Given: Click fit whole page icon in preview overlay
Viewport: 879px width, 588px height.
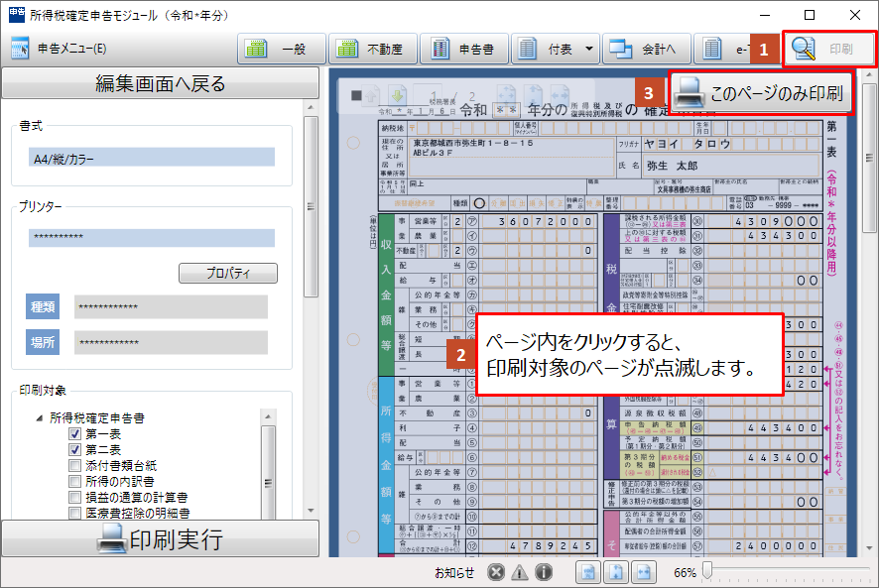Looking at the screenshot, I should [506, 95].
